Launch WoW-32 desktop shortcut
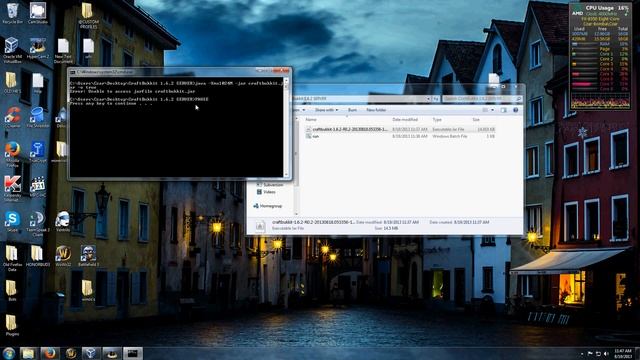 tap(63, 256)
